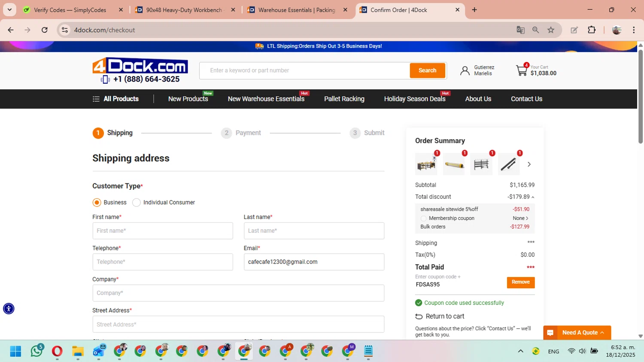Remove the FDSAS95 coupon code

520,282
